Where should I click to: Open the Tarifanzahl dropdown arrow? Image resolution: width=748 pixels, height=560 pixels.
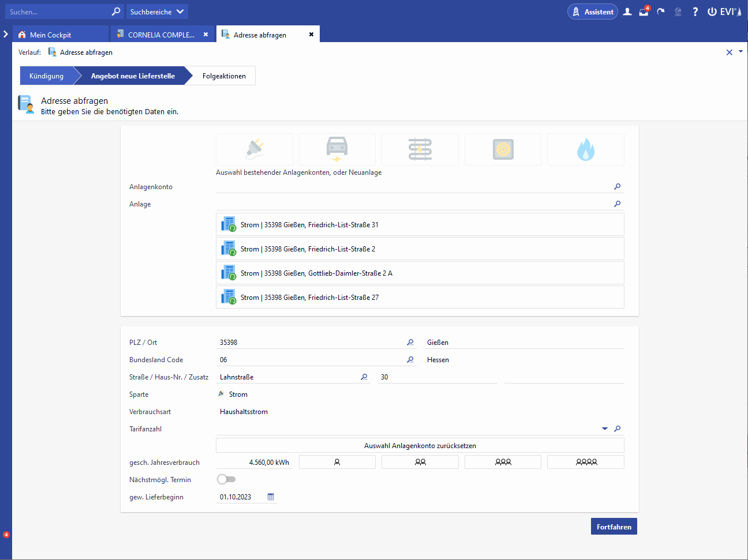[605, 429]
